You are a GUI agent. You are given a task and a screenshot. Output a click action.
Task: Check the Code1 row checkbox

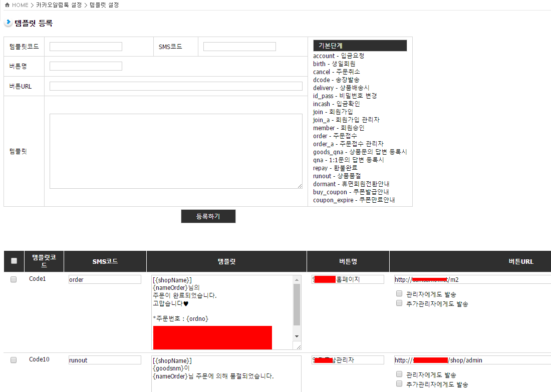pos(14,279)
